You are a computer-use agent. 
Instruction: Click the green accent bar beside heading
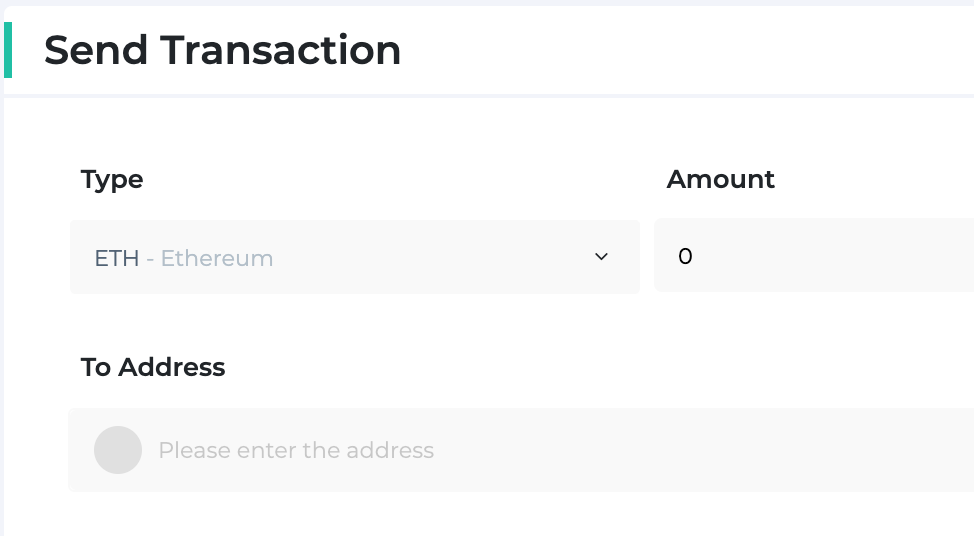(x=8, y=50)
